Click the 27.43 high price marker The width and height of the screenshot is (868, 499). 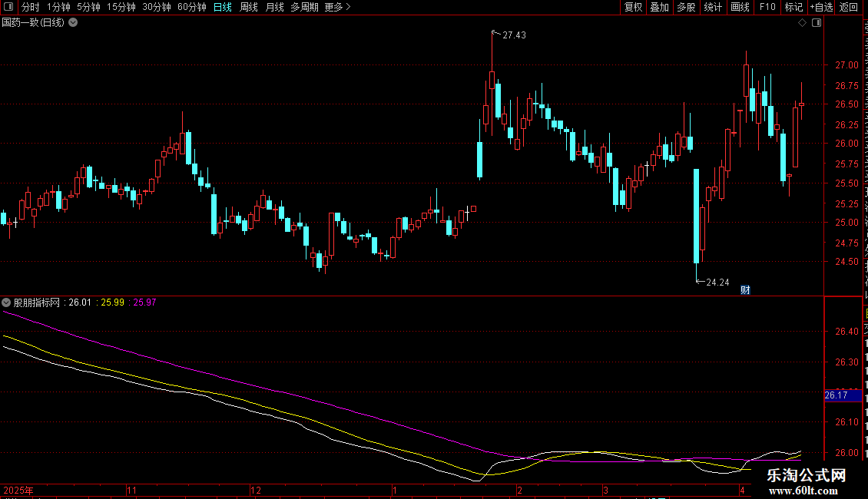(514, 35)
